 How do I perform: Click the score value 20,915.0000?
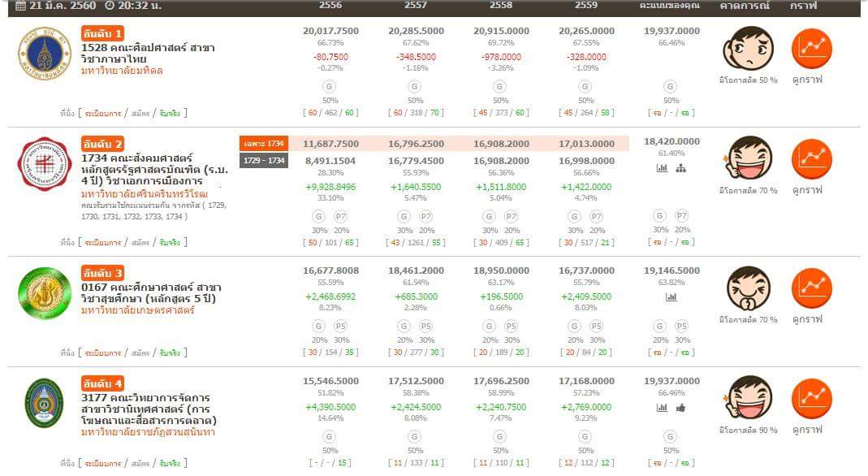coord(501,32)
